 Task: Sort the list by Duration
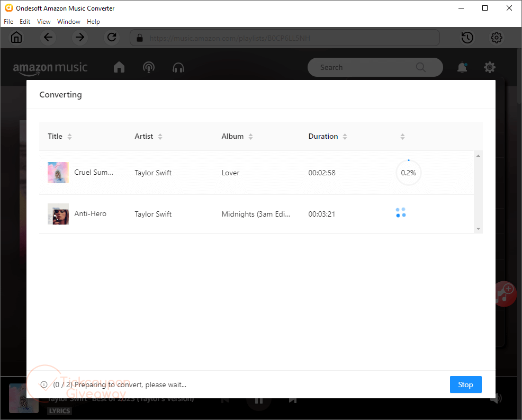coord(345,136)
